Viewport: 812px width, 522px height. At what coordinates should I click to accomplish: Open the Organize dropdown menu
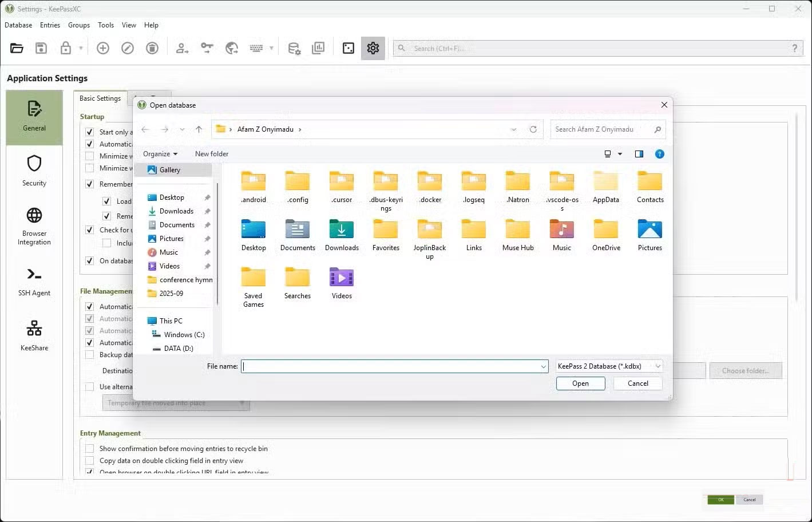tap(160, 153)
